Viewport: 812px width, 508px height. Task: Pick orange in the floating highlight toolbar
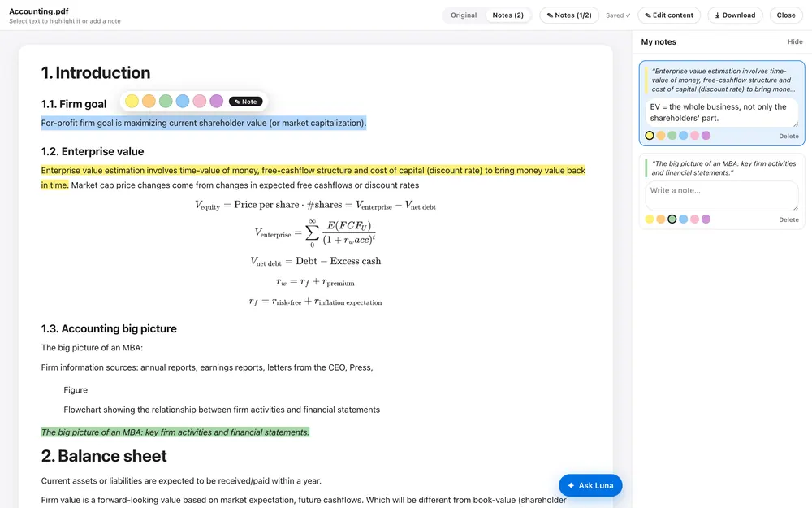pos(149,101)
